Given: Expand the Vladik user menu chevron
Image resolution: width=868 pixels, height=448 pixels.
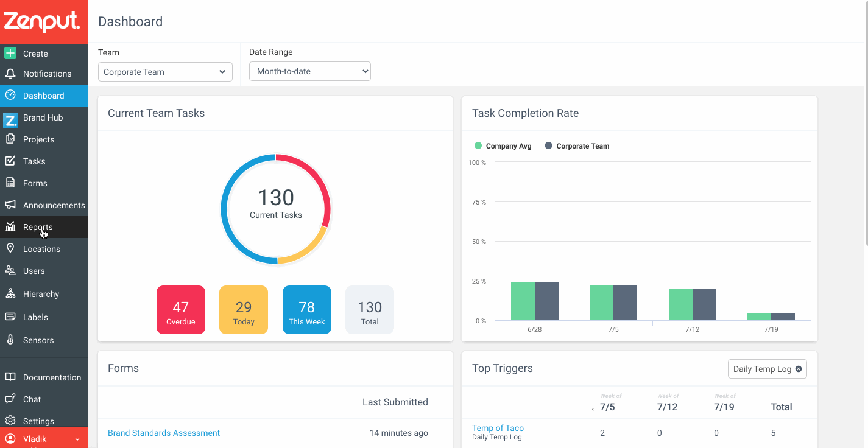Looking at the screenshot, I should pyautogui.click(x=77, y=439).
